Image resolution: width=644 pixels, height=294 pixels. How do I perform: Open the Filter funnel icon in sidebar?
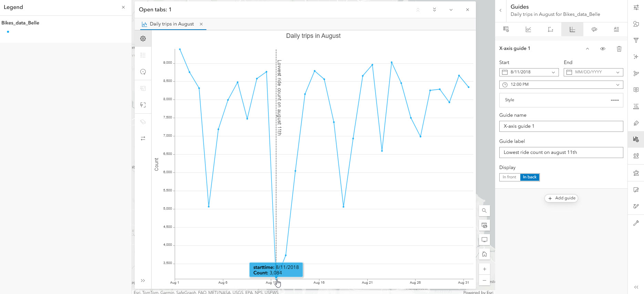tap(636, 40)
